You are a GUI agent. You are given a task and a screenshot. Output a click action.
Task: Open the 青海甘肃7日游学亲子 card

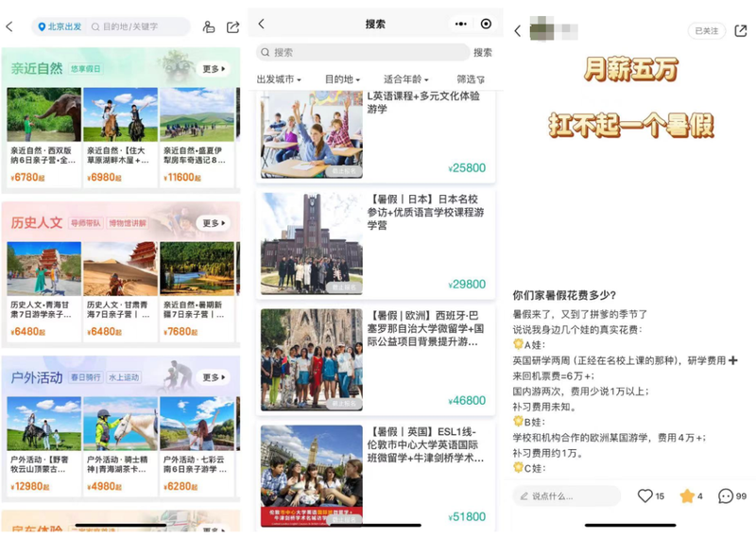pos(43,292)
